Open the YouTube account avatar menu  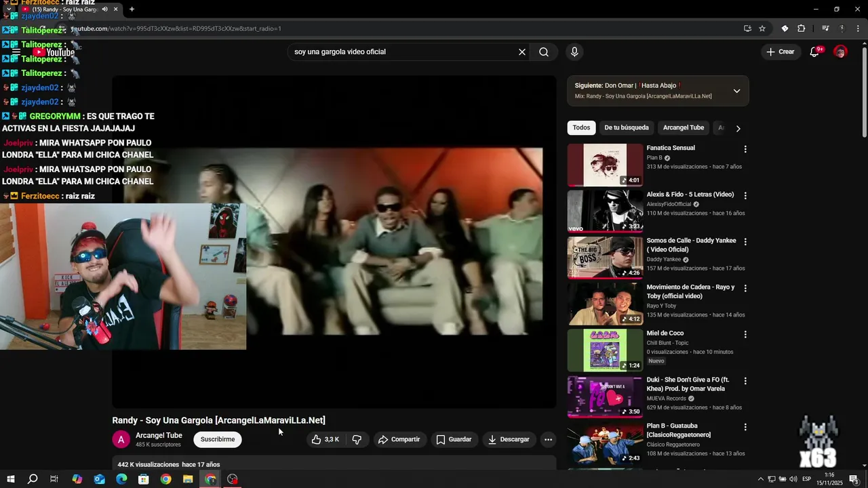coord(840,52)
